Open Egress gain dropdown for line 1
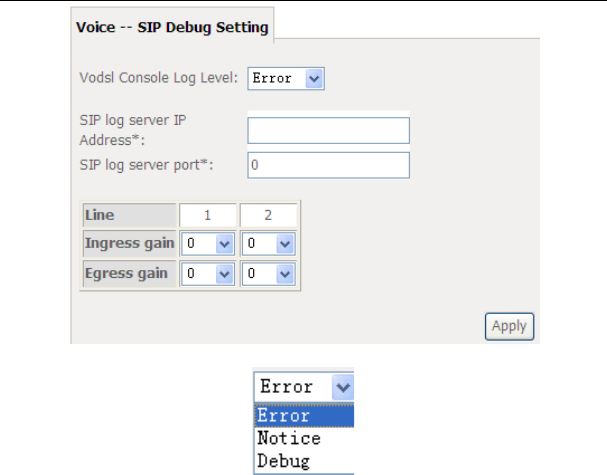 [x=208, y=273]
